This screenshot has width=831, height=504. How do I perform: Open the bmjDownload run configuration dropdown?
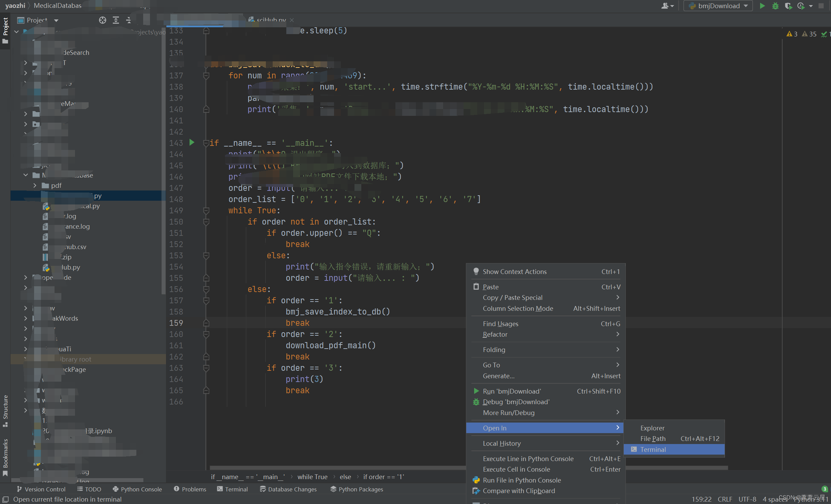(718, 6)
